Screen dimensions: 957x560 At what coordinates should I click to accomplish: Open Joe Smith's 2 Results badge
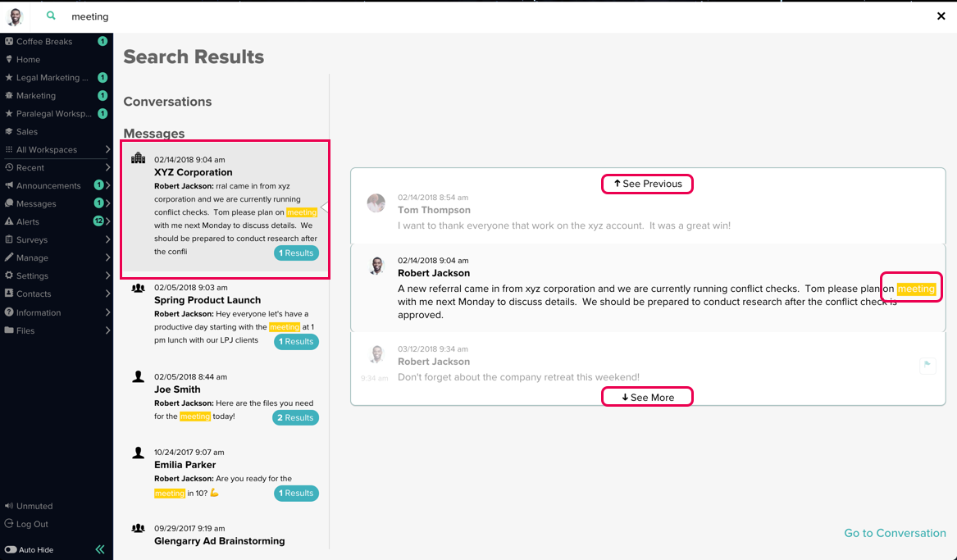click(x=295, y=417)
